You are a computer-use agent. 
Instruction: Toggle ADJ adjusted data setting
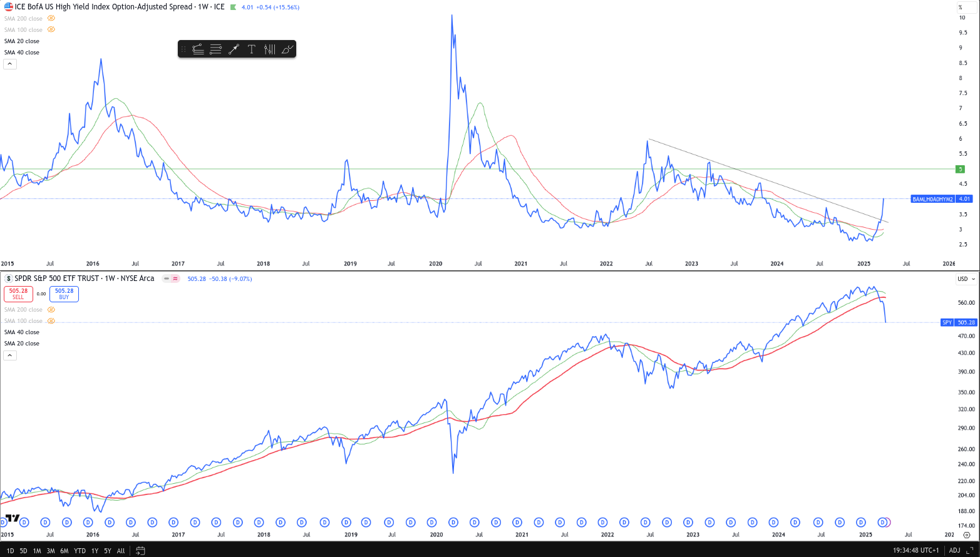(954, 551)
